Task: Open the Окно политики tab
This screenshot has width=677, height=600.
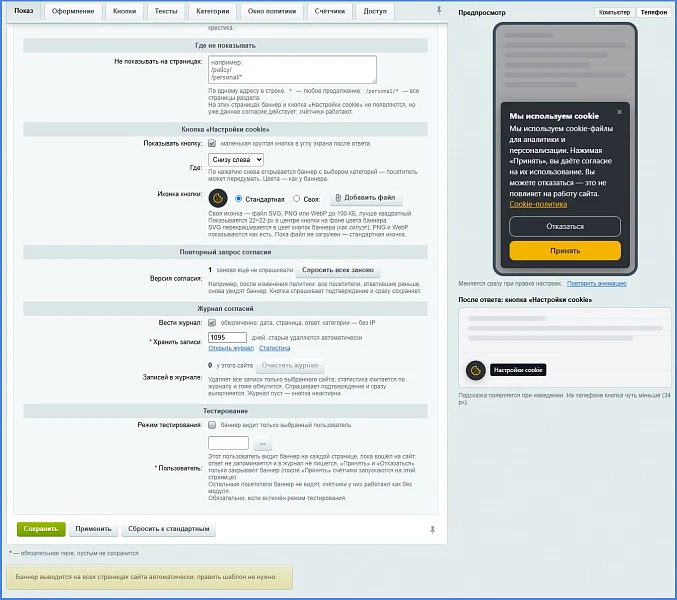Action: (272, 11)
